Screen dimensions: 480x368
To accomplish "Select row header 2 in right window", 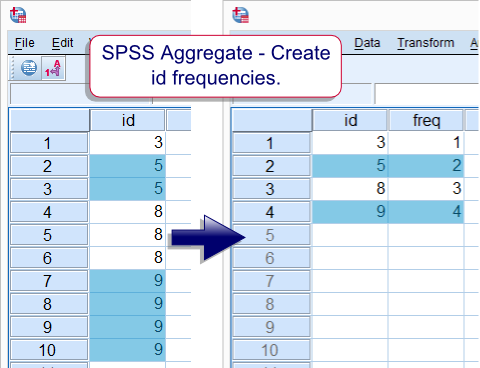I will pyautogui.click(x=272, y=166).
